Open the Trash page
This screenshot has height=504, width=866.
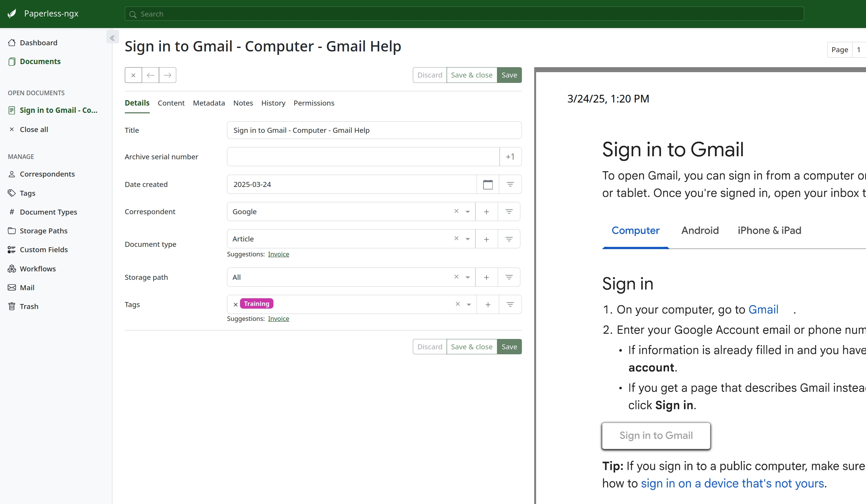click(x=29, y=306)
